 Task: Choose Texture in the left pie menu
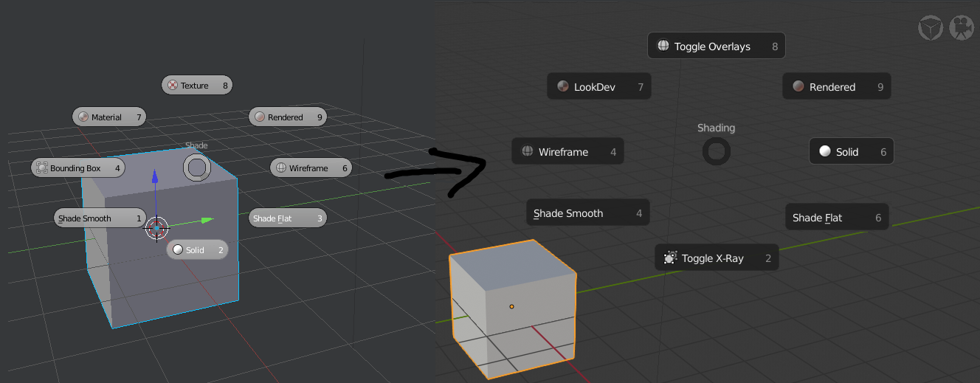tap(197, 86)
